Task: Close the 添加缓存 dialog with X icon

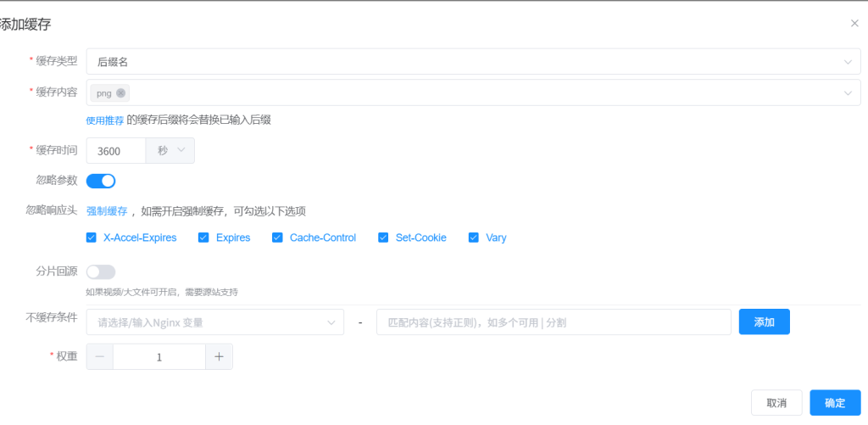Action: coord(854,24)
